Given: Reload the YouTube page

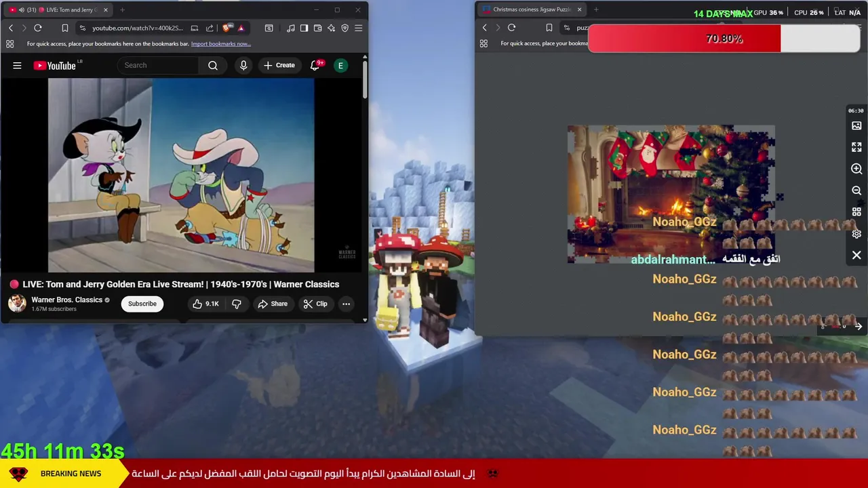Looking at the screenshot, I should (x=38, y=28).
